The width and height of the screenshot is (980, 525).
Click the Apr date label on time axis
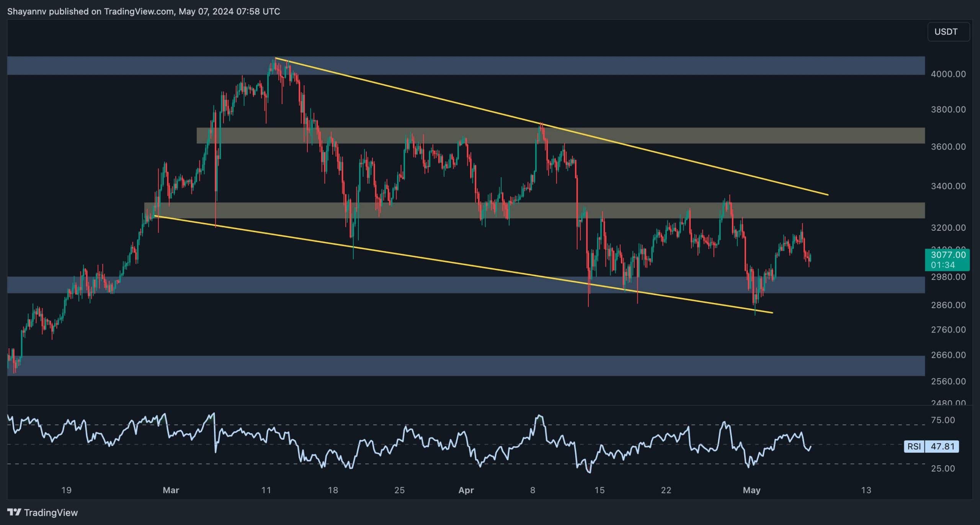tap(466, 490)
